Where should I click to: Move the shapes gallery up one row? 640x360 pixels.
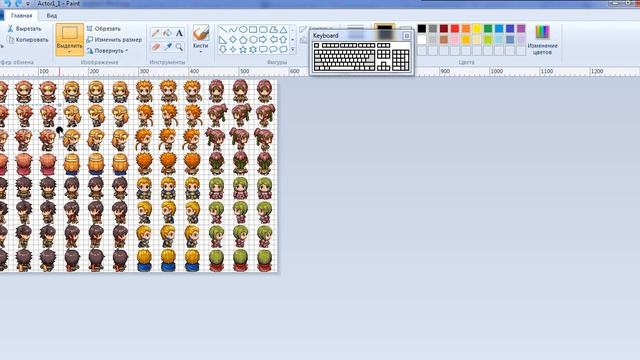tap(293, 30)
